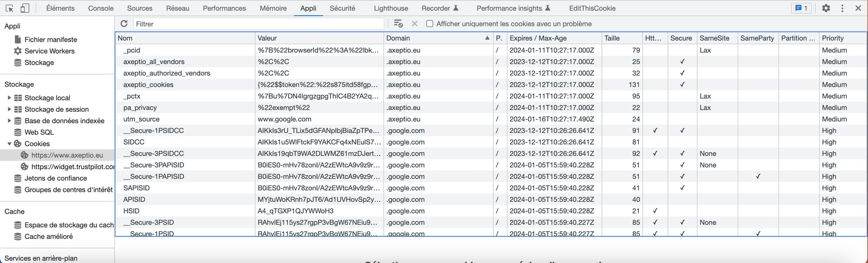This screenshot has width=868, height=263.
Task: Expand Stockage de session tree node
Action: point(9,109)
